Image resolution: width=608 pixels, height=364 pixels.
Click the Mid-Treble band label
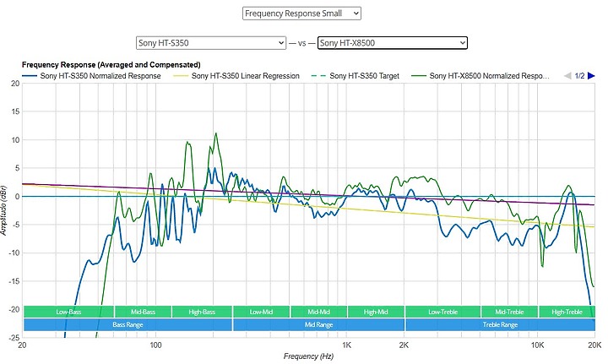pyautogui.click(x=509, y=312)
